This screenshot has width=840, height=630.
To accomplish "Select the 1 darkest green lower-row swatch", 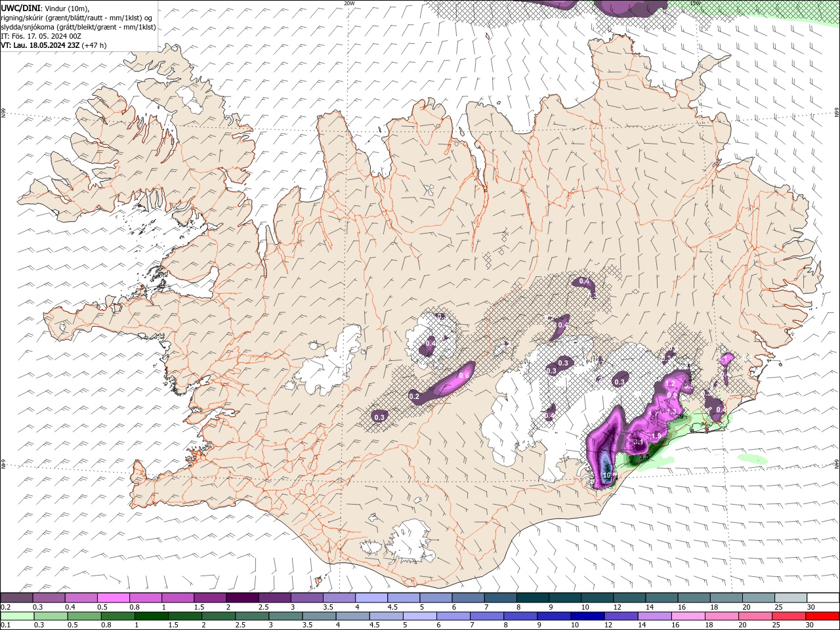I will click(151, 616).
